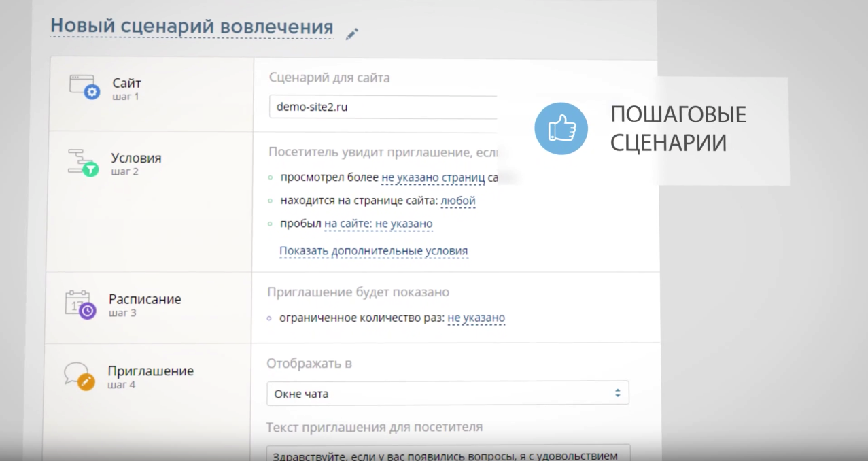This screenshot has height=461, width=868.
Task: Change site page condition любой
Action: 457,201
